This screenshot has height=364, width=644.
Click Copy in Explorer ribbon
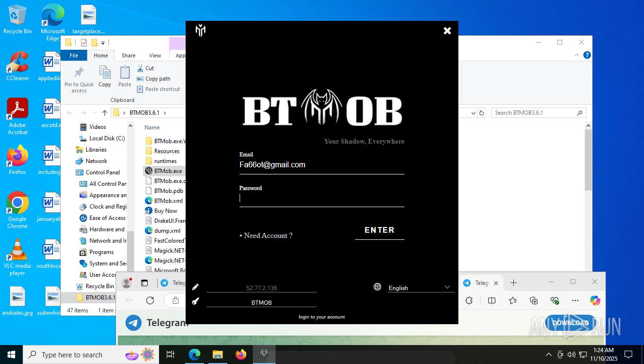[105, 77]
